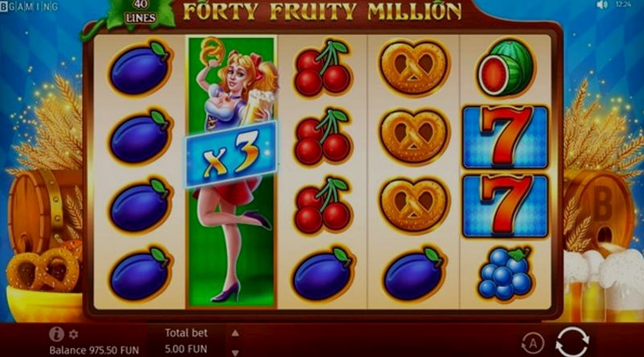The width and height of the screenshot is (644, 357).
Task: Increase total bet with the up arrow
Action: tap(235, 333)
